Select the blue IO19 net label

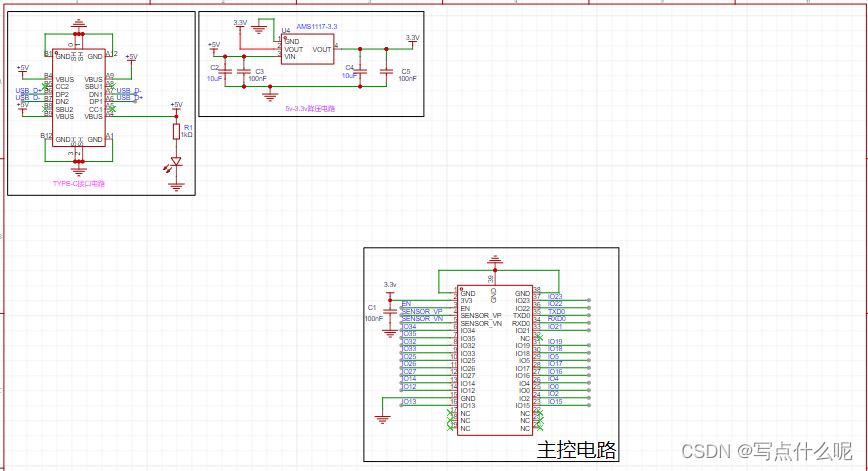click(555, 341)
